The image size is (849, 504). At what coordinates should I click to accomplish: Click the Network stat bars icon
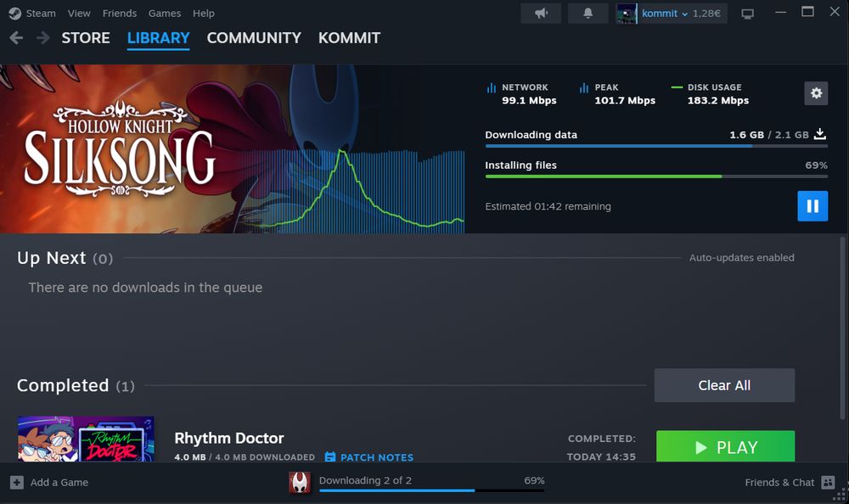tap(491, 87)
